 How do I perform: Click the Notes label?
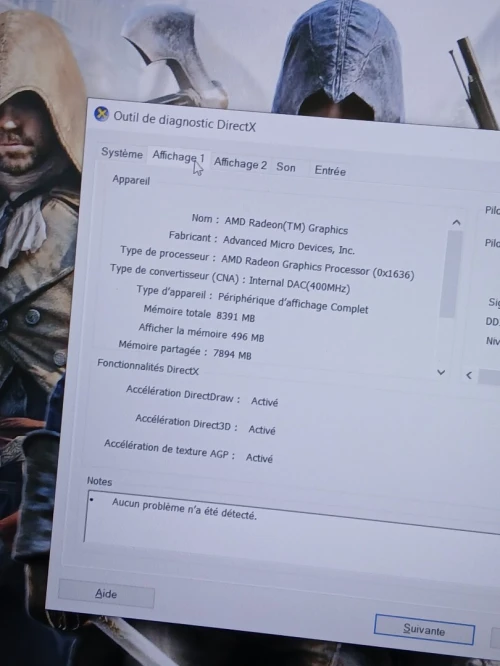[x=99, y=481]
